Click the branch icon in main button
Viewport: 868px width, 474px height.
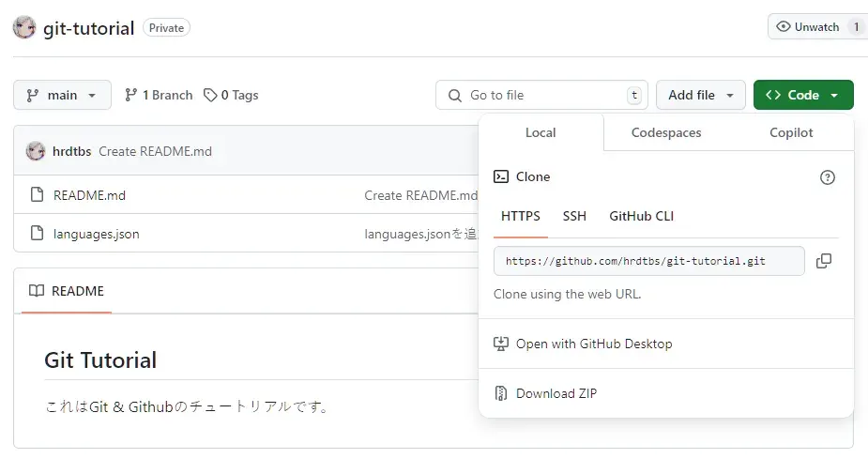(x=33, y=96)
